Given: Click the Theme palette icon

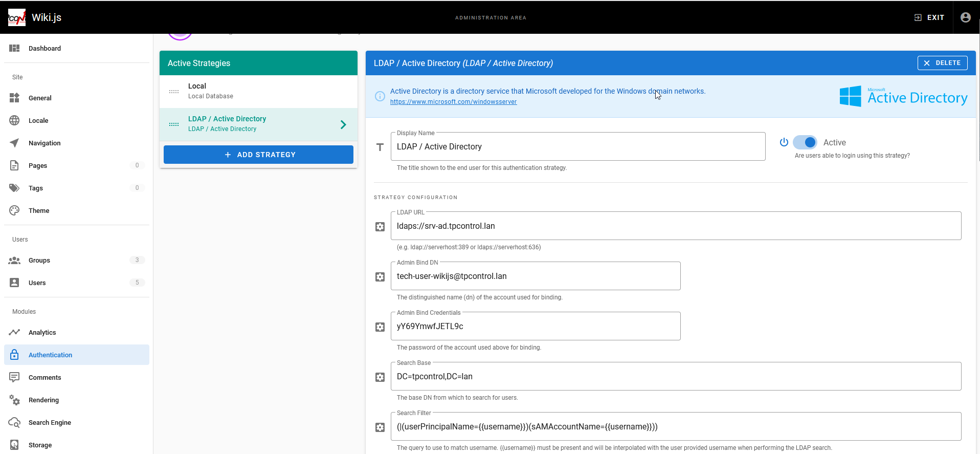Looking at the screenshot, I should (x=14, y=210).
